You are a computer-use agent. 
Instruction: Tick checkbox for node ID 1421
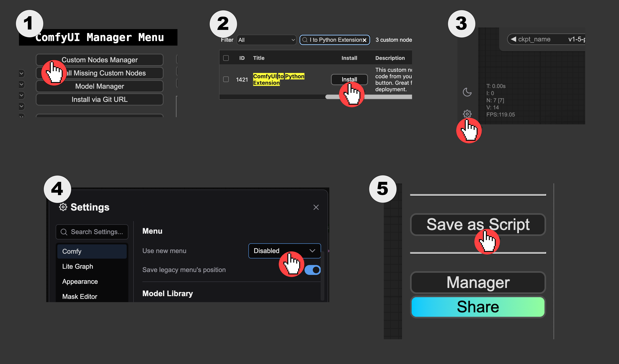pyautogui.click(x=226, y=79)
